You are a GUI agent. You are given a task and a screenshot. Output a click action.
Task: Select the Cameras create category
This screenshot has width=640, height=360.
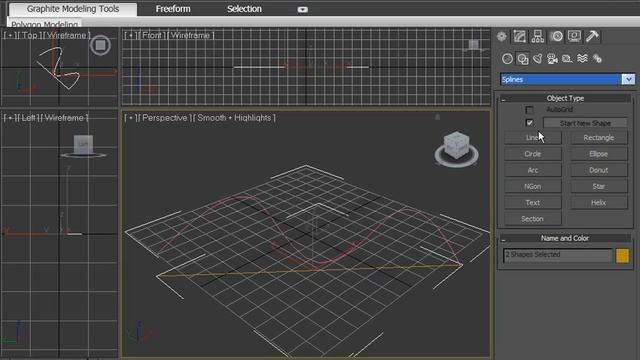[x=552, y=59]
